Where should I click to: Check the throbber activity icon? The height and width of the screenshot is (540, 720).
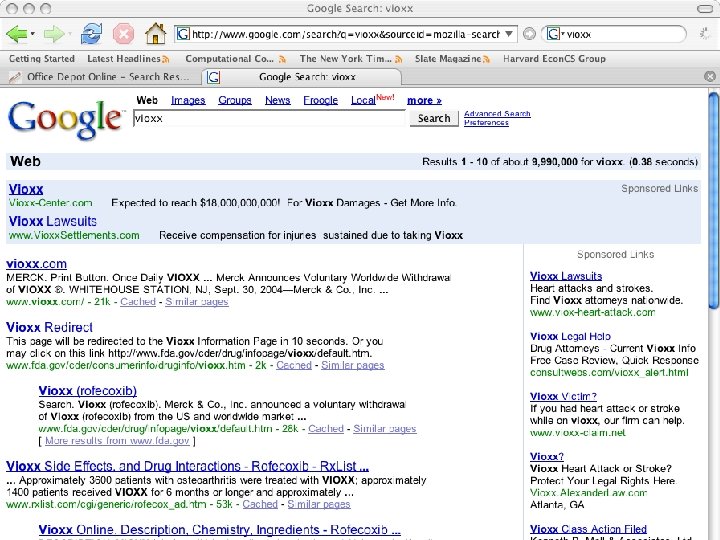(x=704, y=34)
